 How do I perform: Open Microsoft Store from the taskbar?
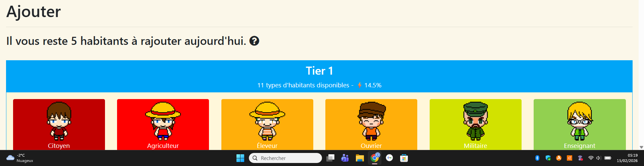click(x=404, y=158)
